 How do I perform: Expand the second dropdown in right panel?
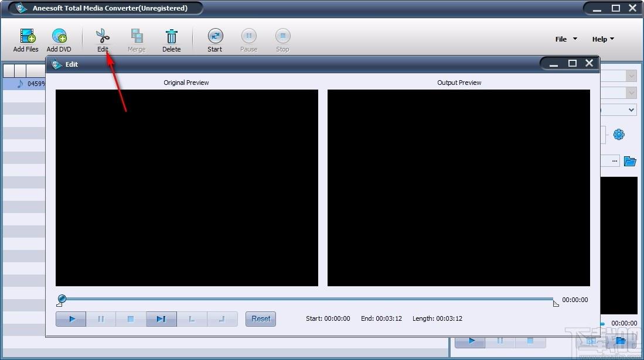(631, 92)
